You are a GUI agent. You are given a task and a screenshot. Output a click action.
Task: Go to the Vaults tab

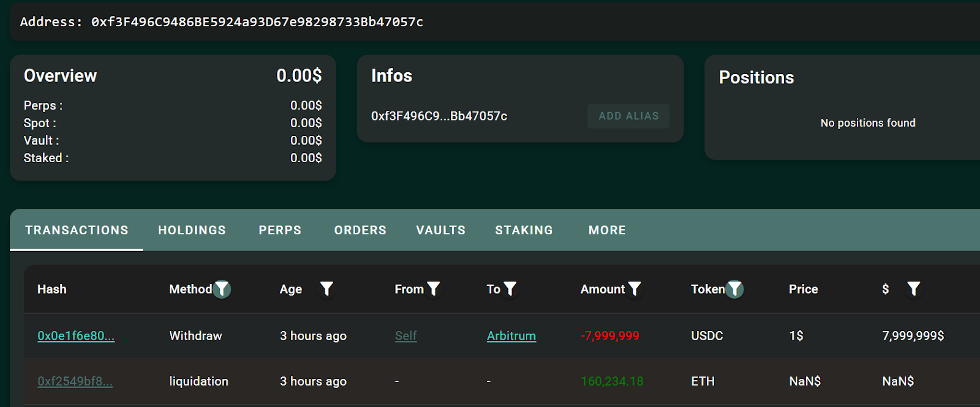[440, 230]
